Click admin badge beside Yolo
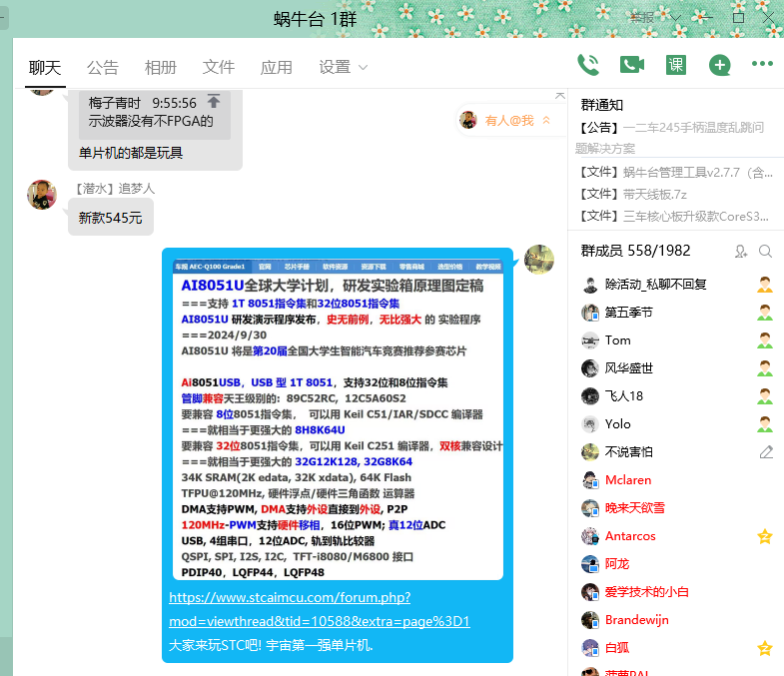Screen dimensions: 784x676 pos(764,424)
